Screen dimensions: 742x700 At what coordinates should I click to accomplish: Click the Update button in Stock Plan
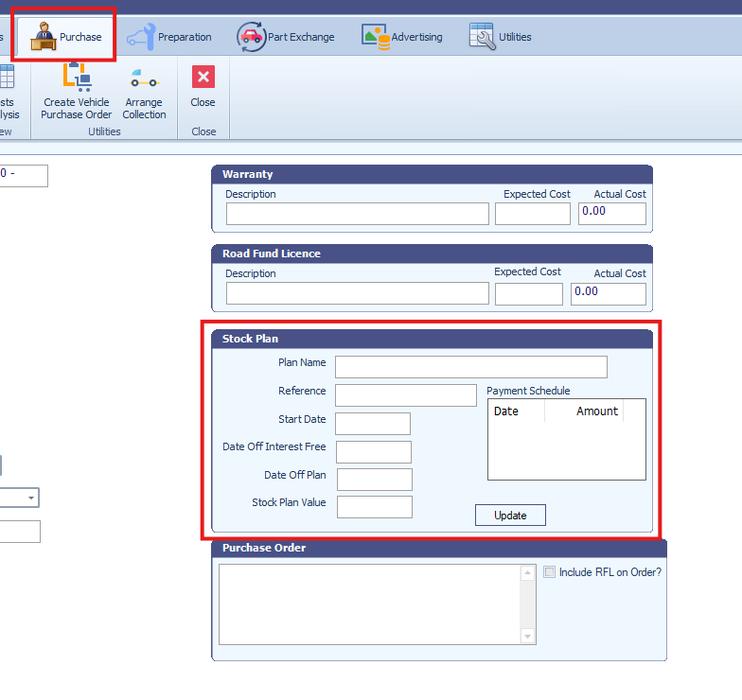click(x=510, y=515)
